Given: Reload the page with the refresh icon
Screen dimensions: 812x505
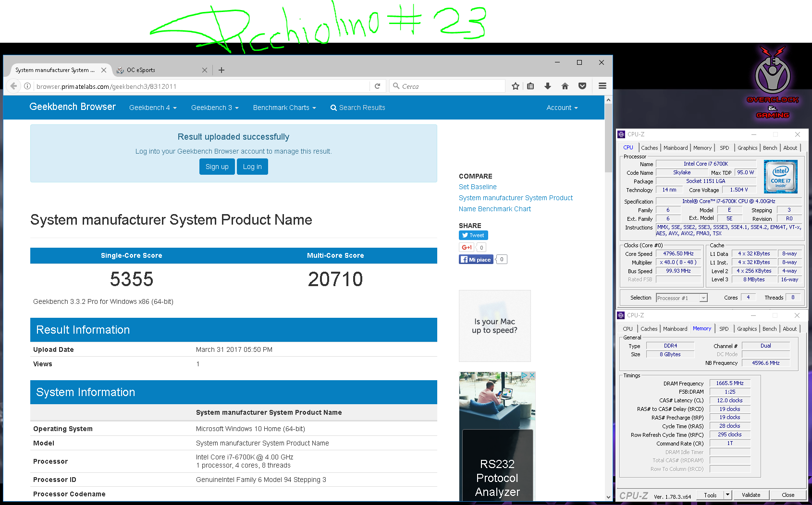Looking at the screenshot, I should click(x=377, y=86).
